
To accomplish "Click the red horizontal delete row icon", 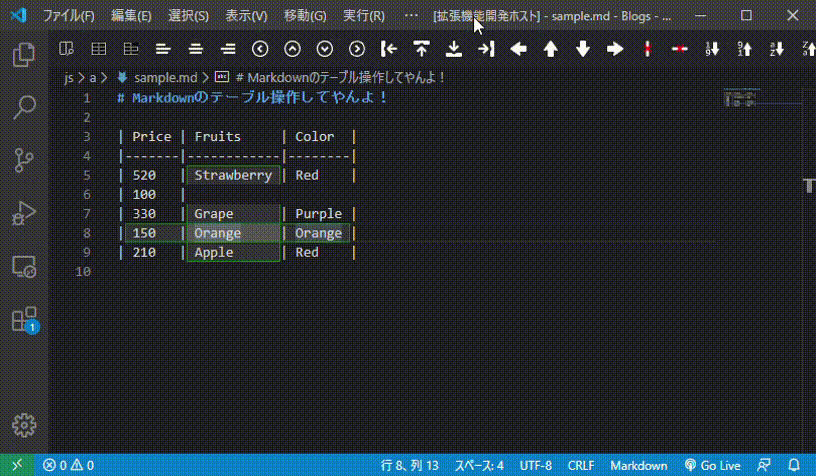I will (x=680, y=49).
